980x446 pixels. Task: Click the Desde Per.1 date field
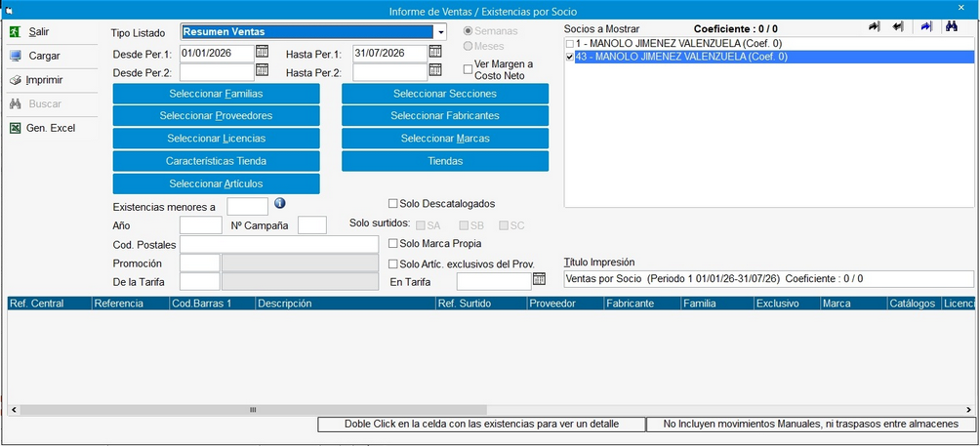217,53
